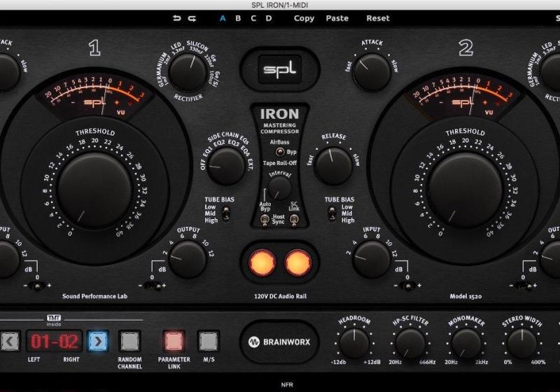This screenshot has height=392, width=560.
Task: Click the previous TMT channel arrow
Action: [10, 342]
